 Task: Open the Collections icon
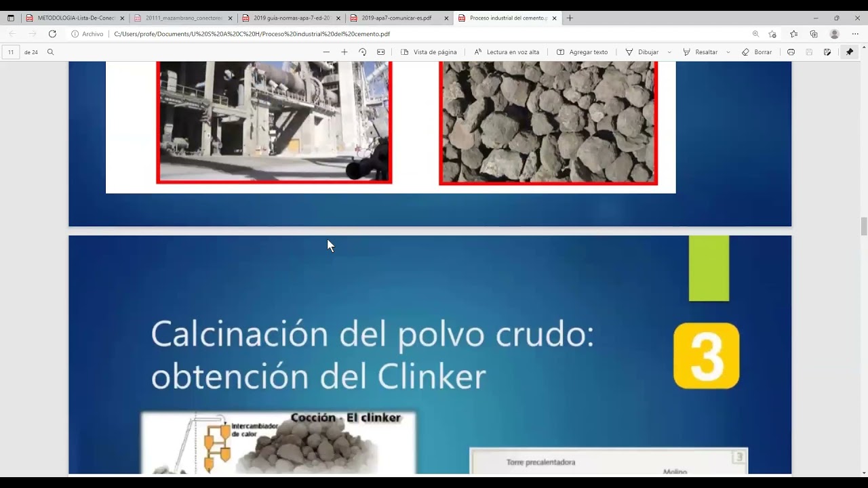814,34
